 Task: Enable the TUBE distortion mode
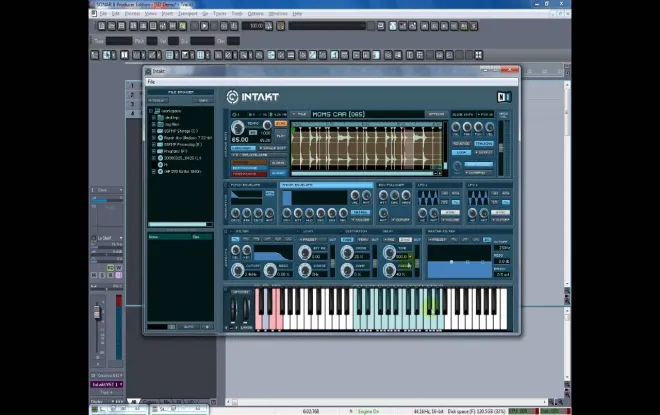(347, 239)
